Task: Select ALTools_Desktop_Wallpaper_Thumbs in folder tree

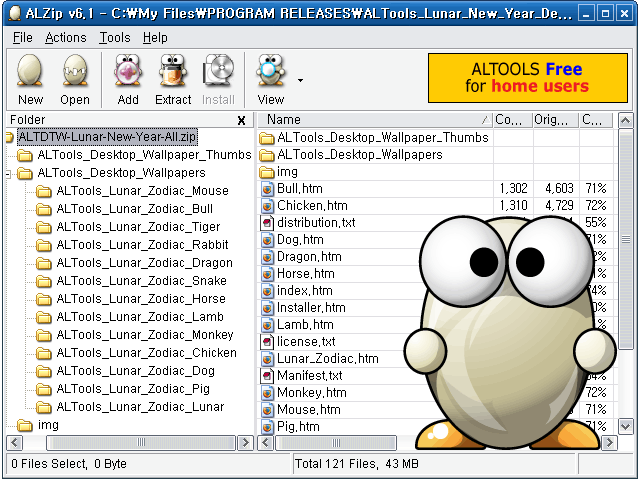Action: click(x=144, y=155)
